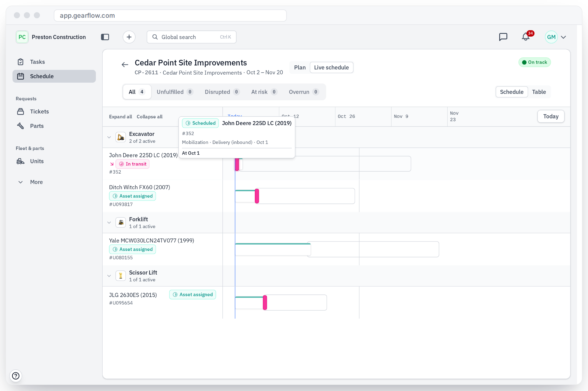The image size is (588, 391).
Task: Collapse the Forklift group
Action: tap(109, 222)
